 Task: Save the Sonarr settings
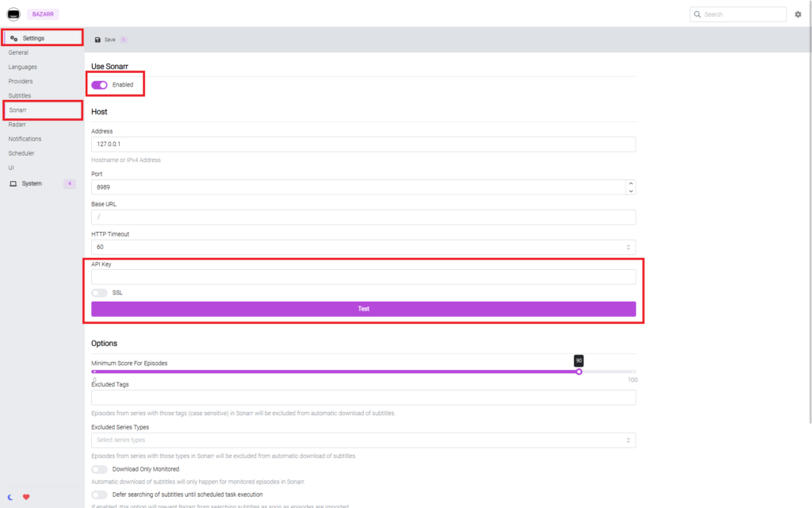pos(109,40)
